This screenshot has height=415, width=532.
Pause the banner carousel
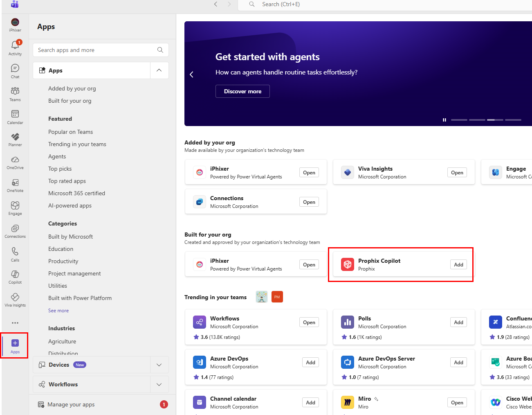444,120
